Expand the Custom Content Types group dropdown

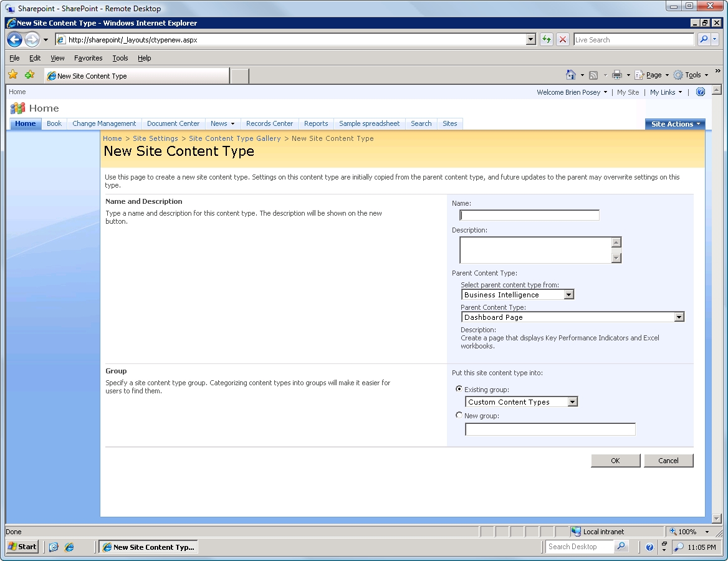(572, 402)
